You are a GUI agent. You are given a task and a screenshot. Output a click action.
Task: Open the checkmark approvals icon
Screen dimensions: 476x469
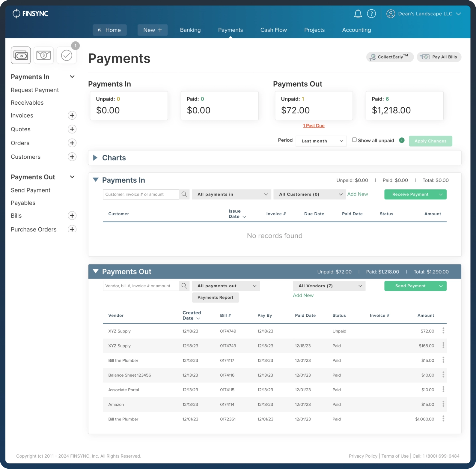[67, 55]
